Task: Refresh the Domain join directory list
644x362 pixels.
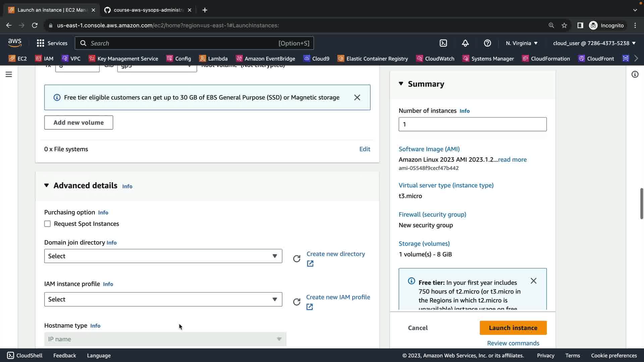Action: coord(297,259)
